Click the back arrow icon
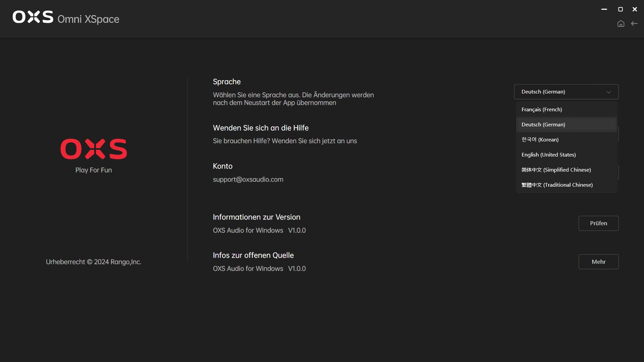Viewport: 644px width, 362px height. coord(634,23)
